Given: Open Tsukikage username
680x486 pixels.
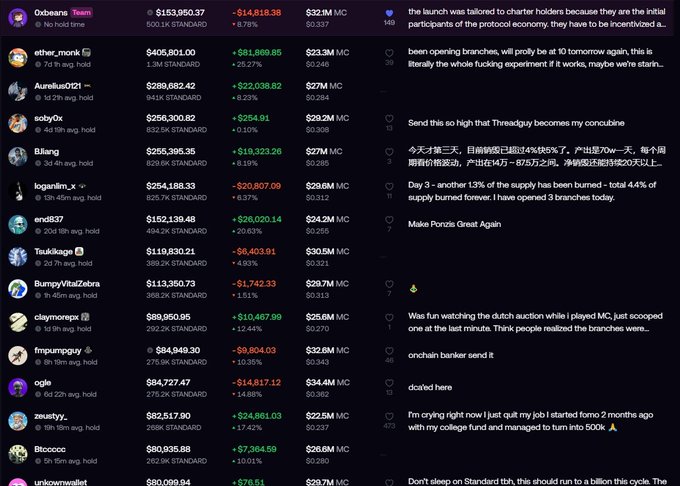Looking at the screenshot, I should click(x=53, y=251).
